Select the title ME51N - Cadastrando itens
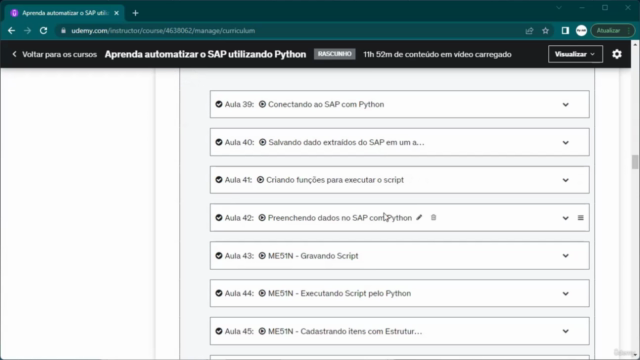 tap(345, 331)
